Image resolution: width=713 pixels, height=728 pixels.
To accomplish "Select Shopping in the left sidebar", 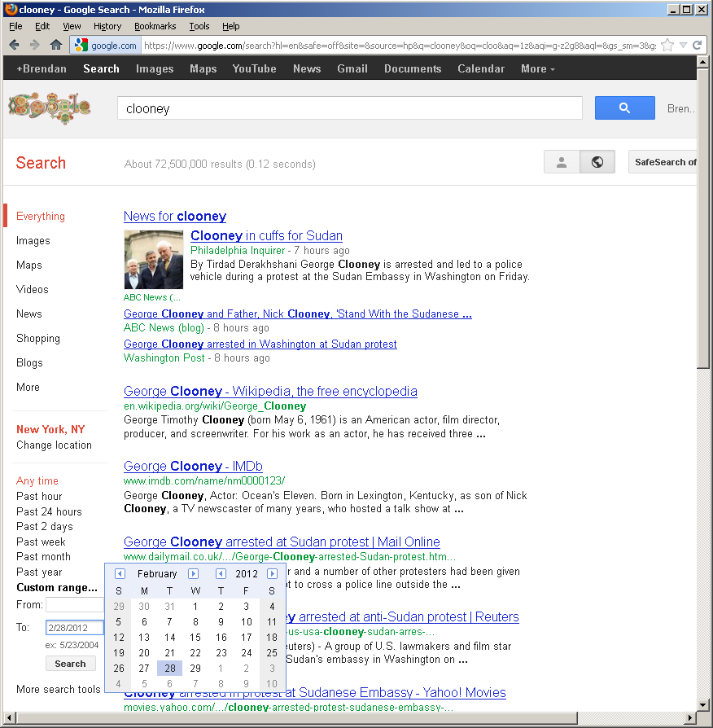I will [38, 339].
